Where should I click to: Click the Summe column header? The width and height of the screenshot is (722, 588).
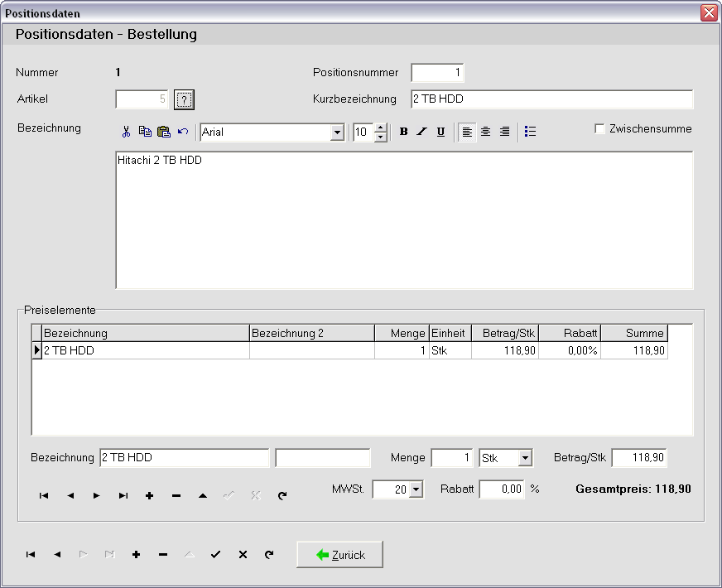pos(634,334)
